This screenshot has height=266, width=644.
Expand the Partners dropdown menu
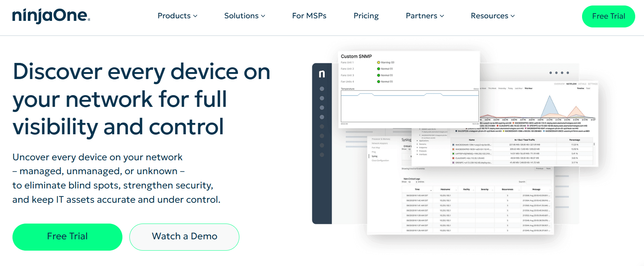click(x=425, y=16)
